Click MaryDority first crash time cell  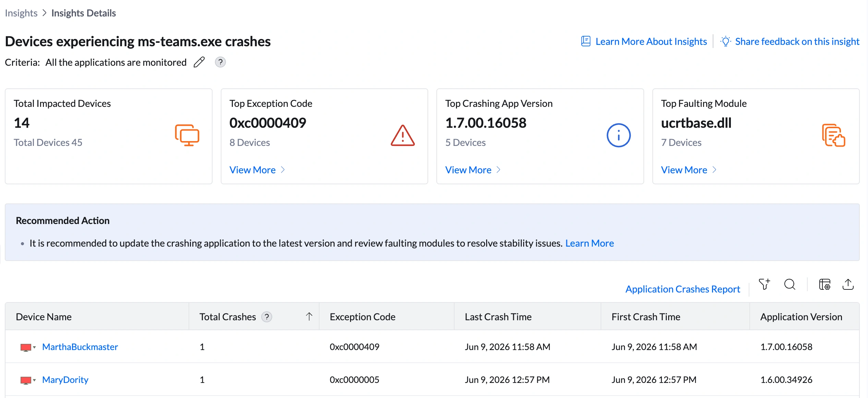[654, 380]
